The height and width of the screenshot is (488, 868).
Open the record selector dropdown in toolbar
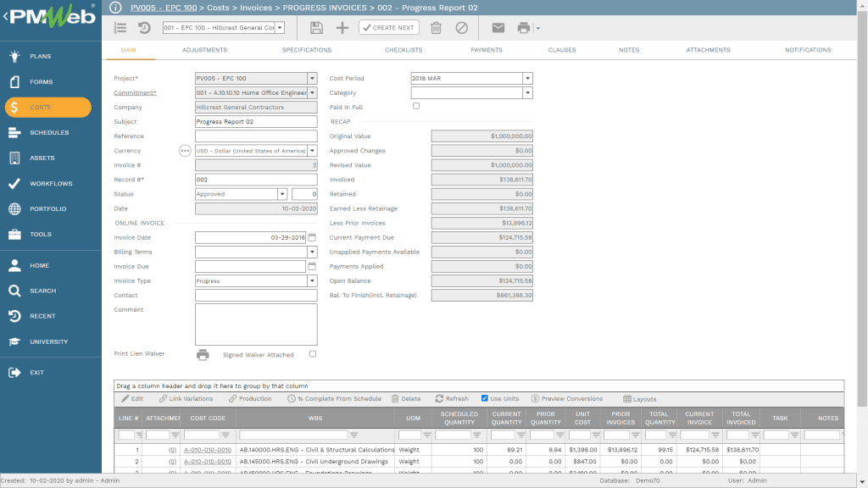click(280, 28)
